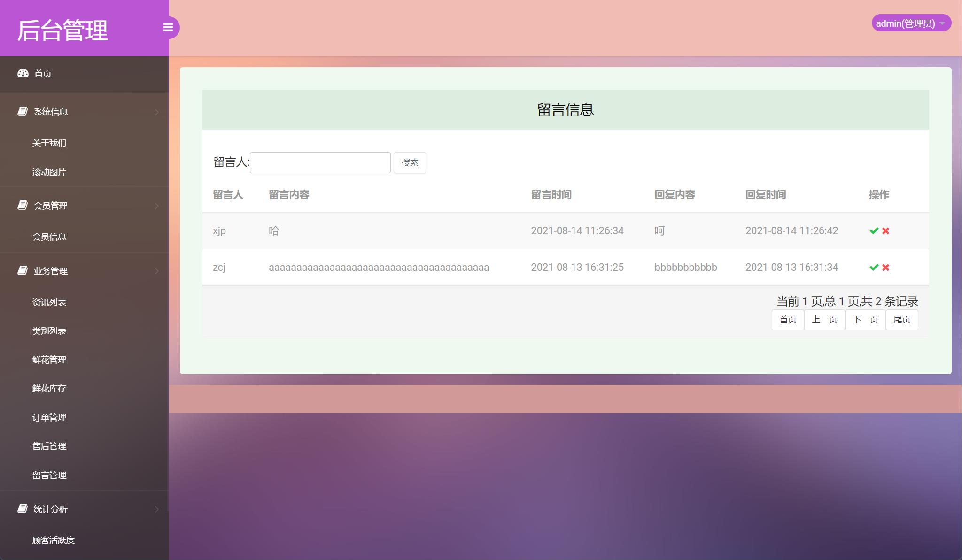962x560 pixels.
Task: Click the green check icon in xjp's row
Action: click(x=874, y=230)
